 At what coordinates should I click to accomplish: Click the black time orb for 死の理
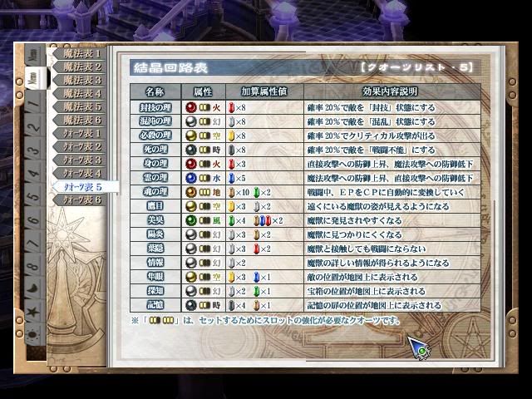click(x=191, y=150)
